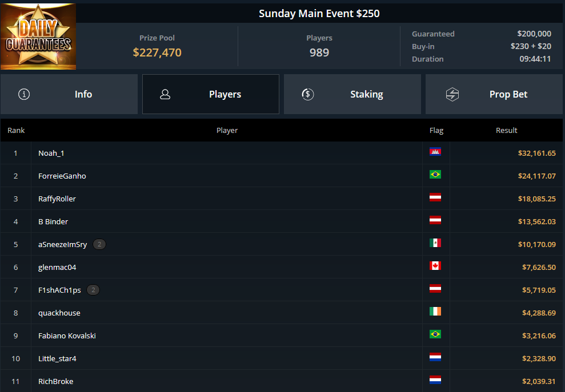Click Noah_1's Cambodia flag icon
Image resolution: width=565 pixels, height=392 pixels.
tap(435, 152)
